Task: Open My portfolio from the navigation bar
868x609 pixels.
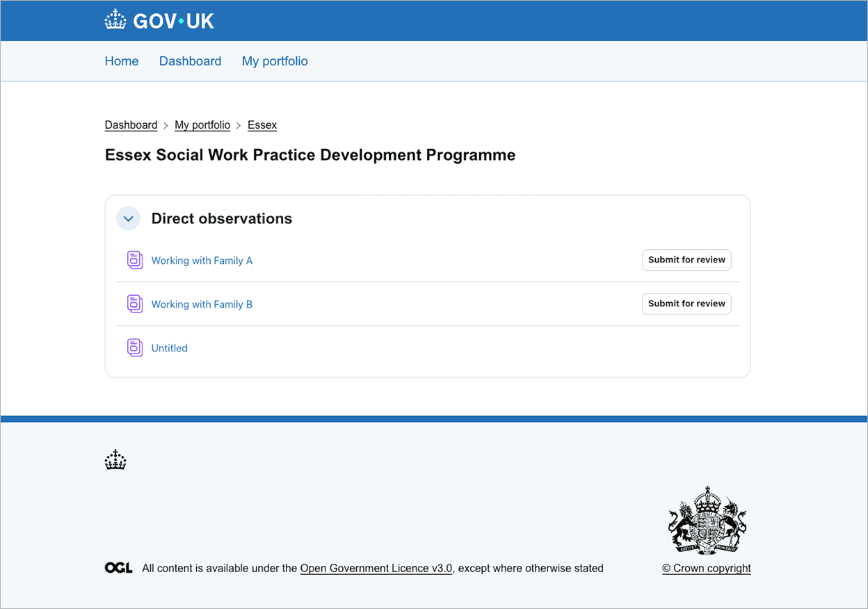Action: [x=274, y=61]
